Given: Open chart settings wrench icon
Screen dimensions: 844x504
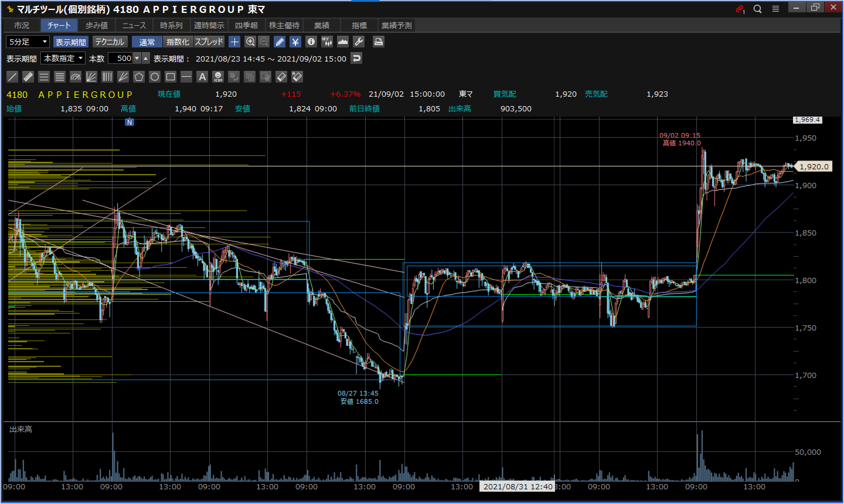Looking at the screenshot, I should tap(359, 42).
